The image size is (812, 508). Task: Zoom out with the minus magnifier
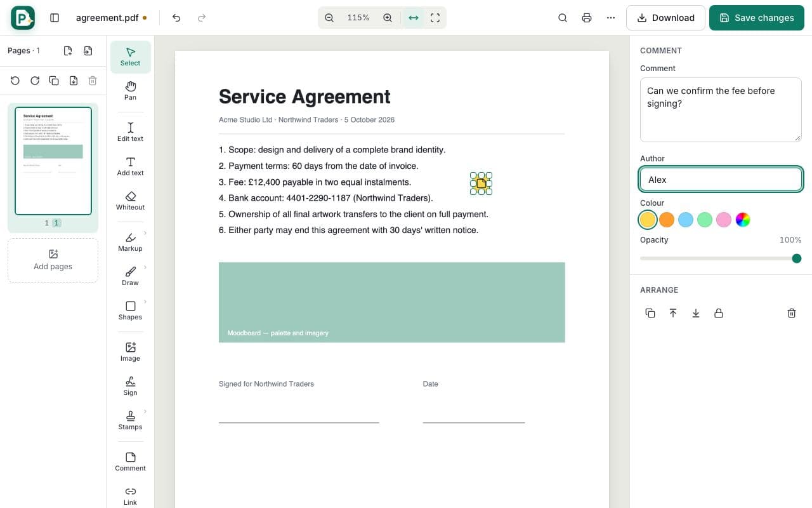(x=329, y=18)
